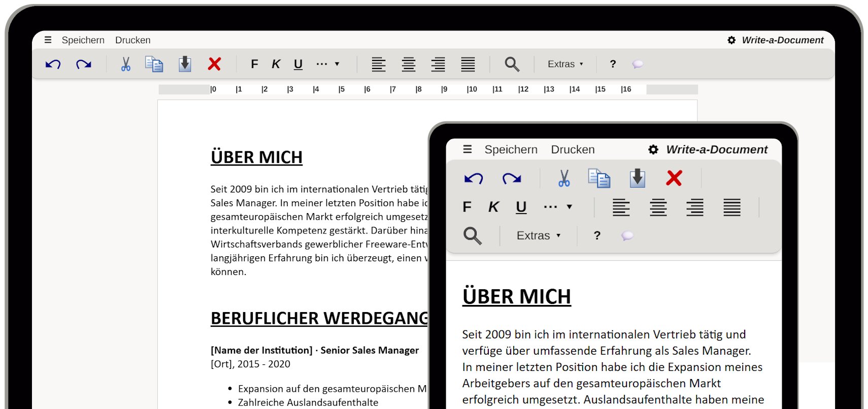Screen dimensions: 868x409
Task: Delete with red X in tablet toolbar
Action: click(x=674, y=178)
